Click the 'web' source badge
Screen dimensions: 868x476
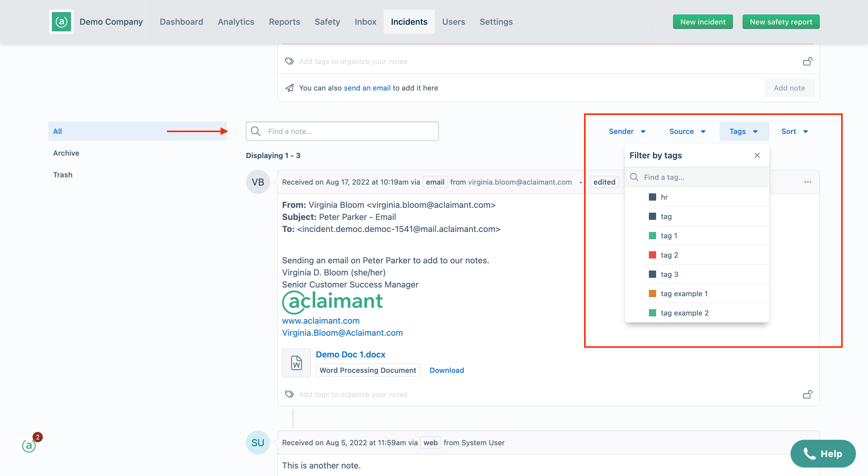430,443
